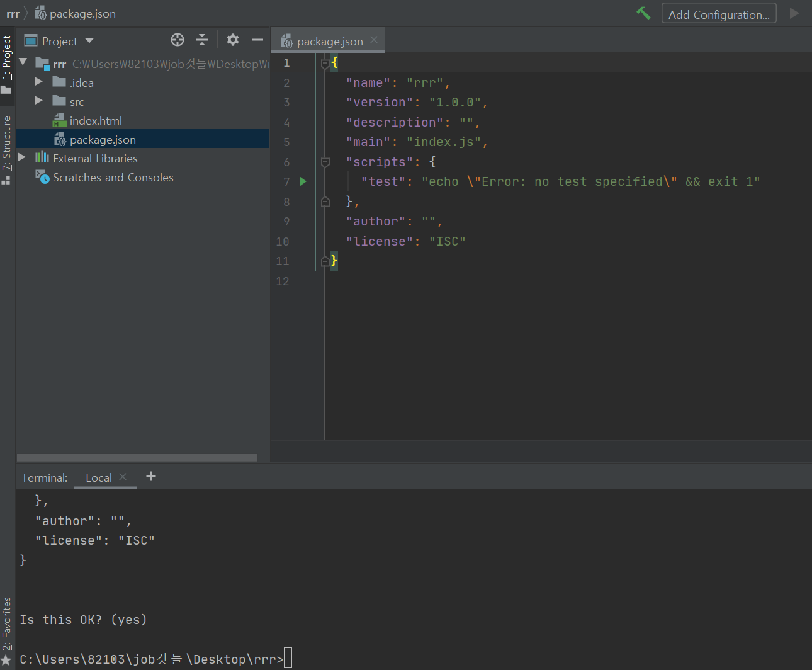Add a new terminal session with plus icon
Image resolution: width=812 pixels, height=670 pixels.
pos(151,476)
